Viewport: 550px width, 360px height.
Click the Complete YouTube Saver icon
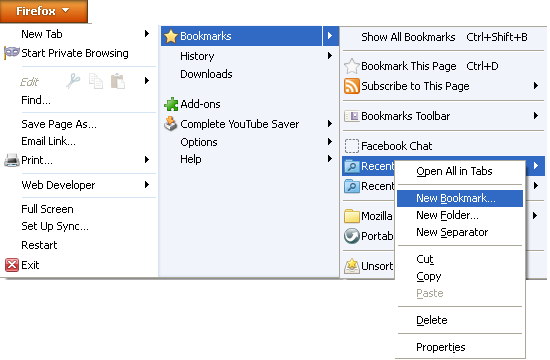pos(171,124)
